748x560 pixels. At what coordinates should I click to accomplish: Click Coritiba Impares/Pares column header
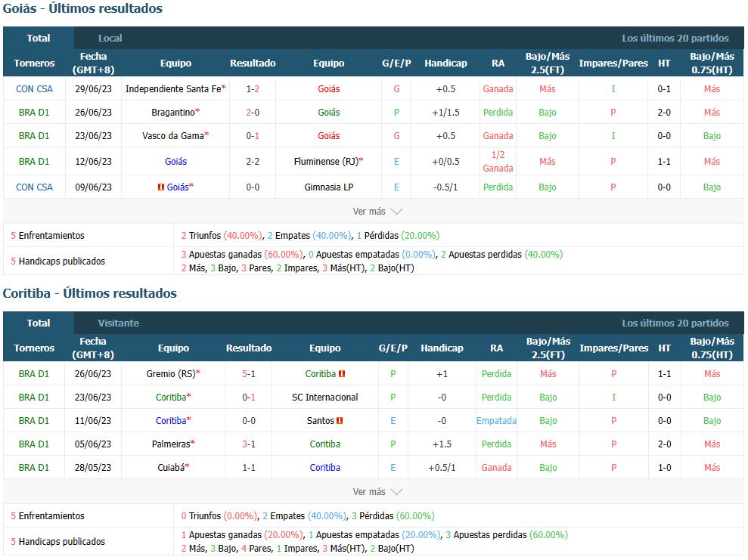pos(613,348)
